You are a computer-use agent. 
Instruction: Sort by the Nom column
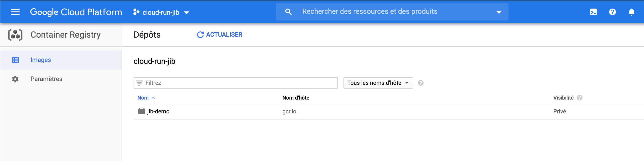click(143, 98)
